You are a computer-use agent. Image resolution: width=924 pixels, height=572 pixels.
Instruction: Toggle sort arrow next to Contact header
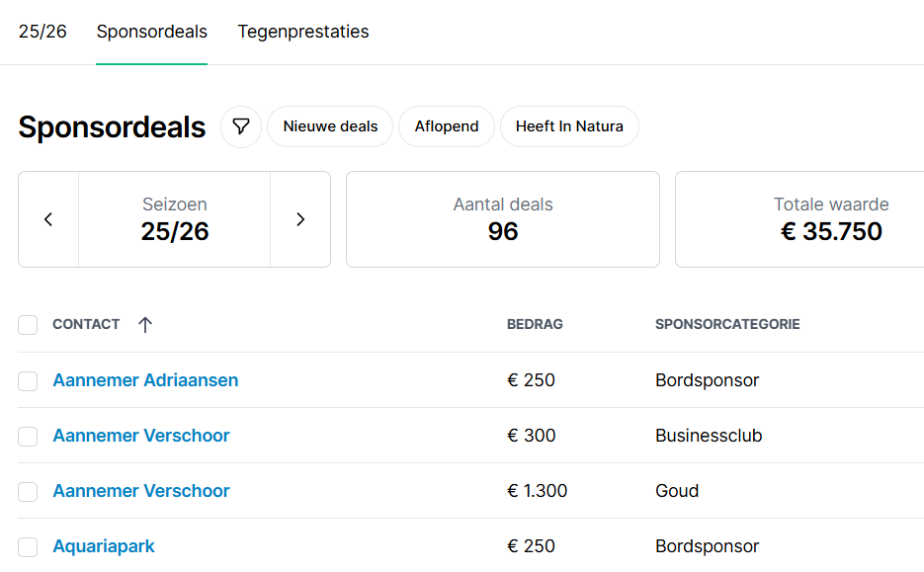[x=145, y=324]
